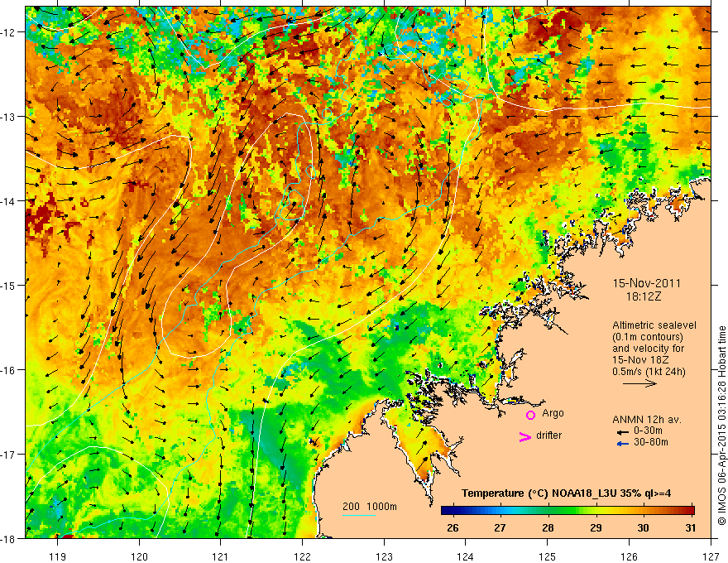Click the longitude axis label '121'
The height and width of the screenshot is (563, 728).
(x=220, y=556)
